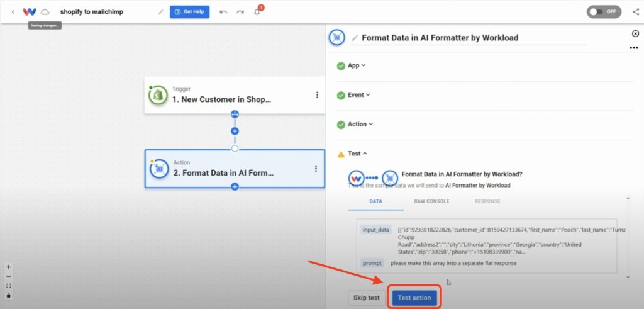644x309 pixels.
Task: Go back using the left chevron arrow
Action: tap(13, 12)
